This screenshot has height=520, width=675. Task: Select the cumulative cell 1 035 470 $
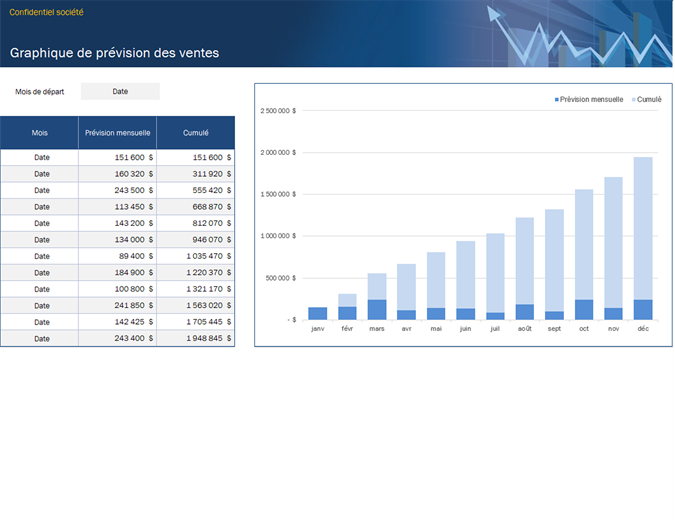click(x=195, y=256)
